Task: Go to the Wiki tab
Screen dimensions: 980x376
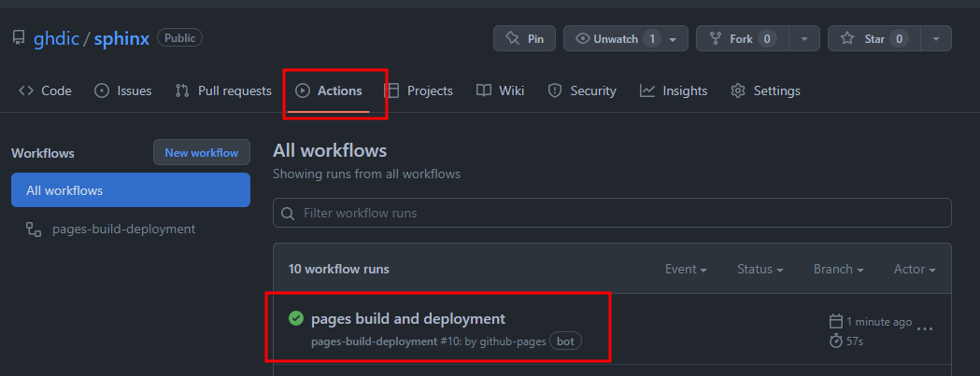Action: [500, 91]
